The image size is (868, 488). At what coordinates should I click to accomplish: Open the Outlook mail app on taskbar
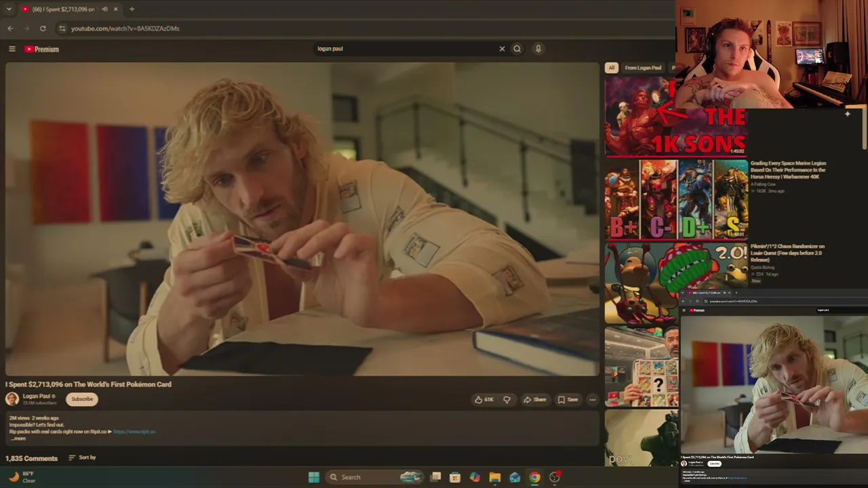click(x=515, y=477)
